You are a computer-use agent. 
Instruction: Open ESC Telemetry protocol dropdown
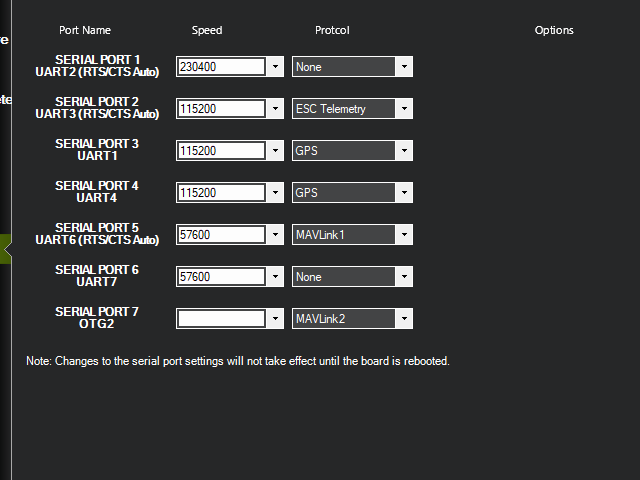click(x=352, y=109)
